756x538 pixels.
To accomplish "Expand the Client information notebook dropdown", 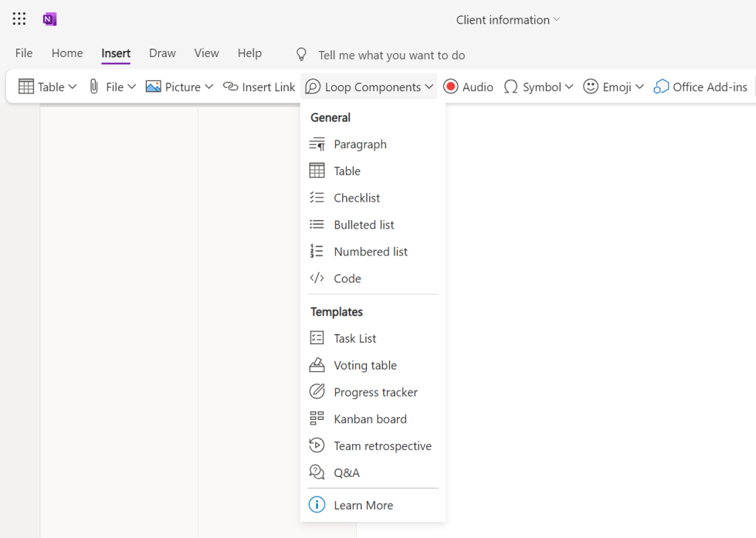I will [x=507, y=19].
